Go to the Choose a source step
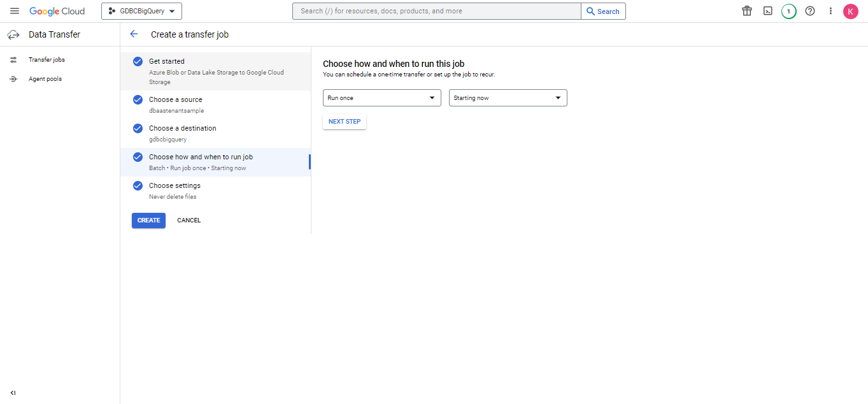This screenshot has width=868, height=404. coord(176,100)
